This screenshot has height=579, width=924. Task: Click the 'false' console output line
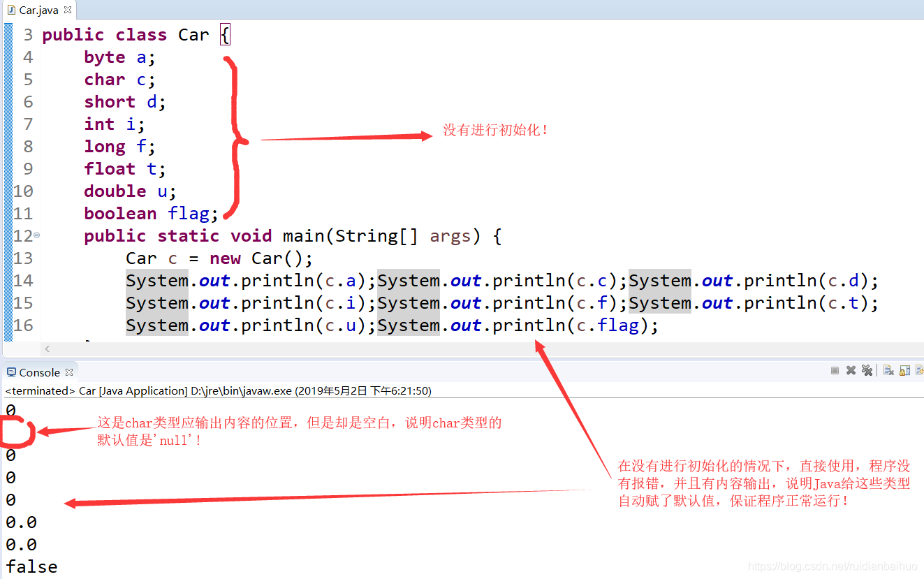(32, 566)
